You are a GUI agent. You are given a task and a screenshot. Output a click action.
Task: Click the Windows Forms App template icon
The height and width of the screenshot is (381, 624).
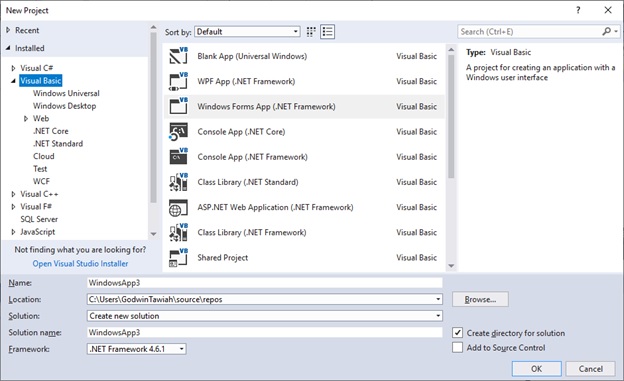[x=178, y=106]
